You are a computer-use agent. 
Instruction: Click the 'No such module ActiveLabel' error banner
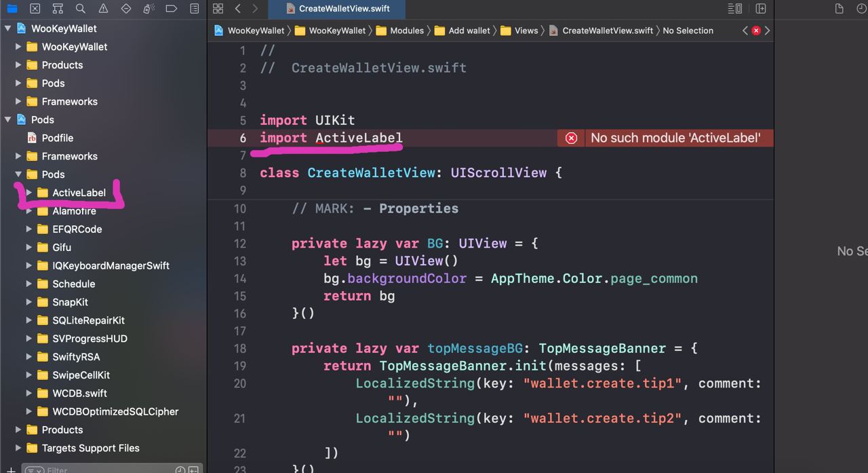[665, 138]
